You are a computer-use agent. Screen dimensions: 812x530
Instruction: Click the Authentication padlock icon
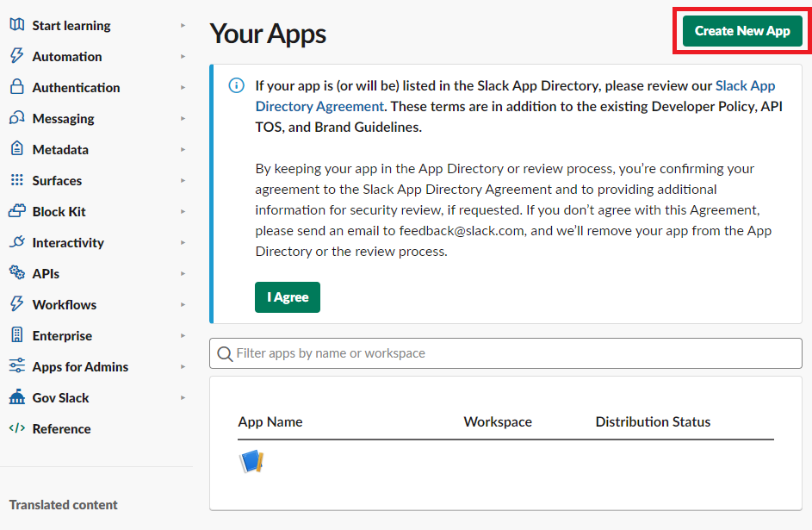[x=16, y=87]
